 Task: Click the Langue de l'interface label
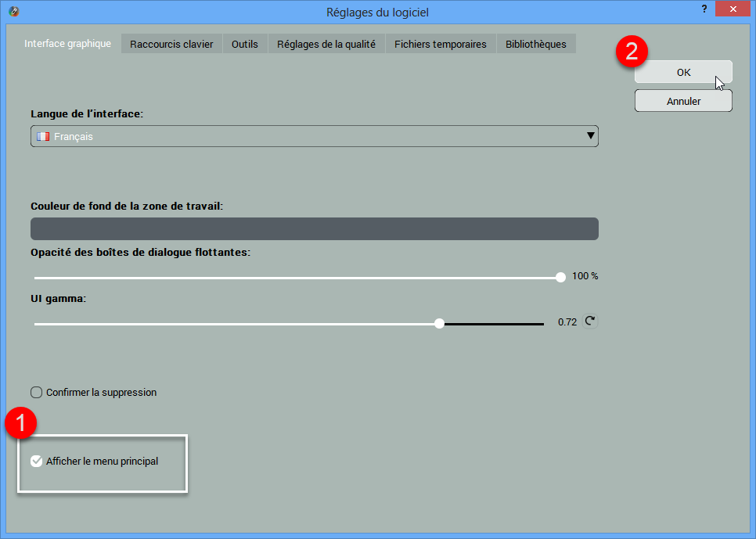coord(87,113)
